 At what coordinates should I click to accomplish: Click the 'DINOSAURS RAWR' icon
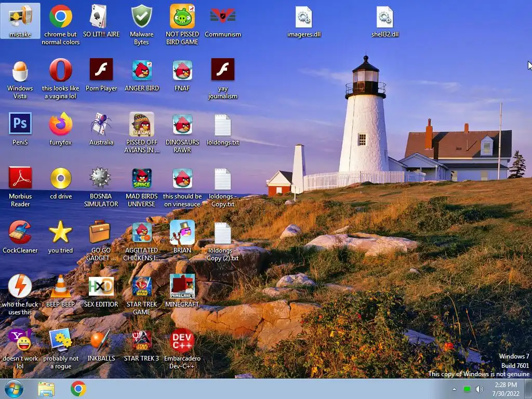(x=182, y=133)
